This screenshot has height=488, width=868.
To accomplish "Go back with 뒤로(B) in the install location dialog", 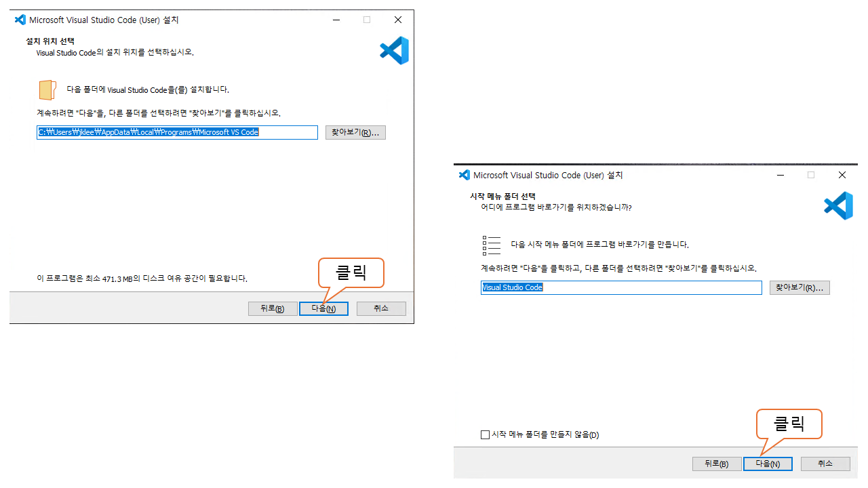I will 273,308.
